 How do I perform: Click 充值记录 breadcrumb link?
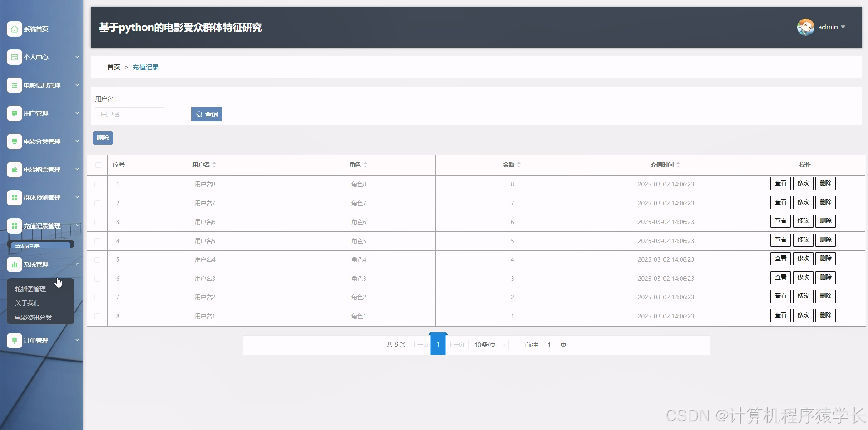pyautogui.click(x=145, y=67)
